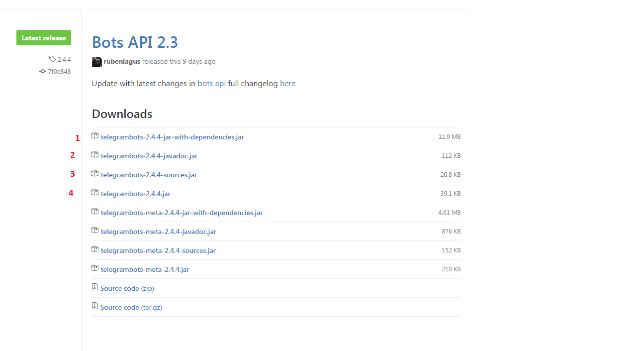
Task: Click the green Latest release badge
Action: (x=44, y=38)
